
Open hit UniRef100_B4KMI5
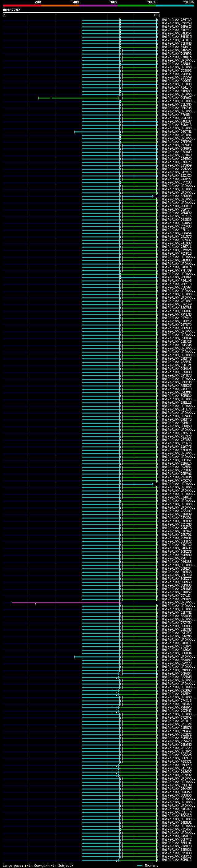177,37
